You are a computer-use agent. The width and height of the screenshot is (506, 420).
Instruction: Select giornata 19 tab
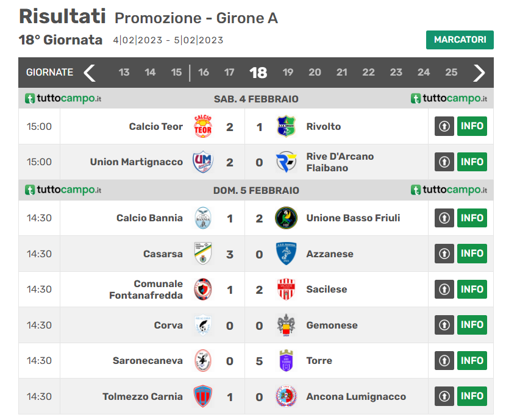pos(288,73)
